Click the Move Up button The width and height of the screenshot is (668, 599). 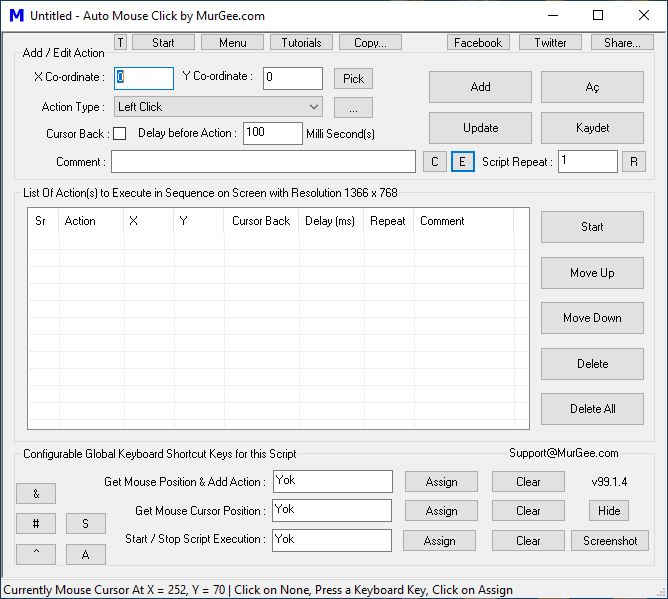coord(593,273)
